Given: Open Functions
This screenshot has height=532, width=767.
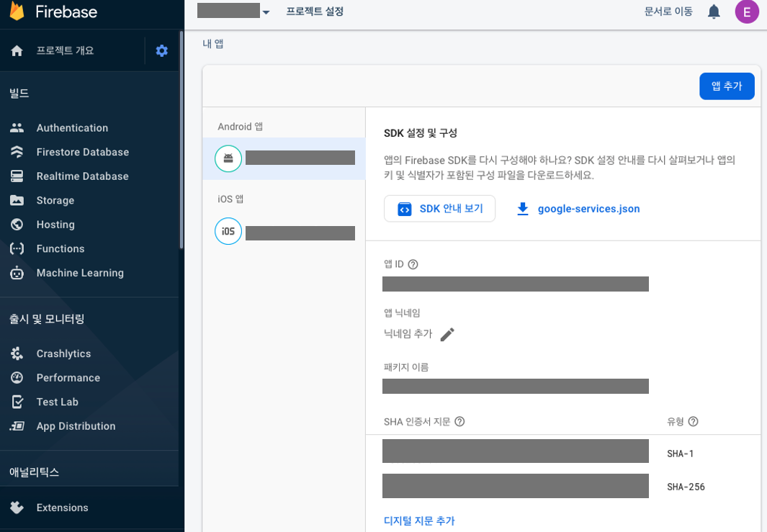Looking at the screenshot, I should (60, 248).
